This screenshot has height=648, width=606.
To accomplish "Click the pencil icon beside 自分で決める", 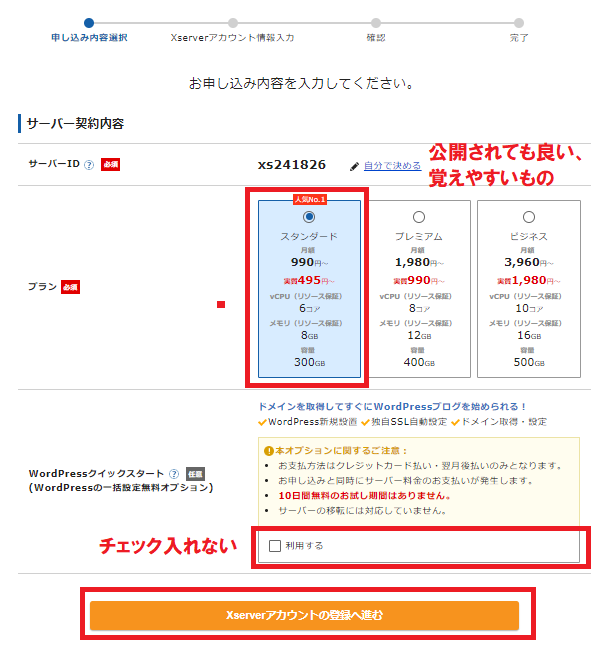I will tap(354, 166).
